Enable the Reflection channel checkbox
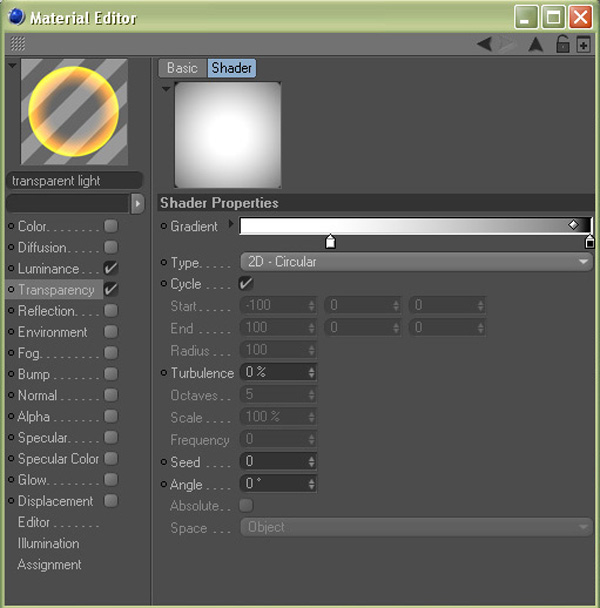This screenshot has width=600, height=608. (x=111, y=311)
